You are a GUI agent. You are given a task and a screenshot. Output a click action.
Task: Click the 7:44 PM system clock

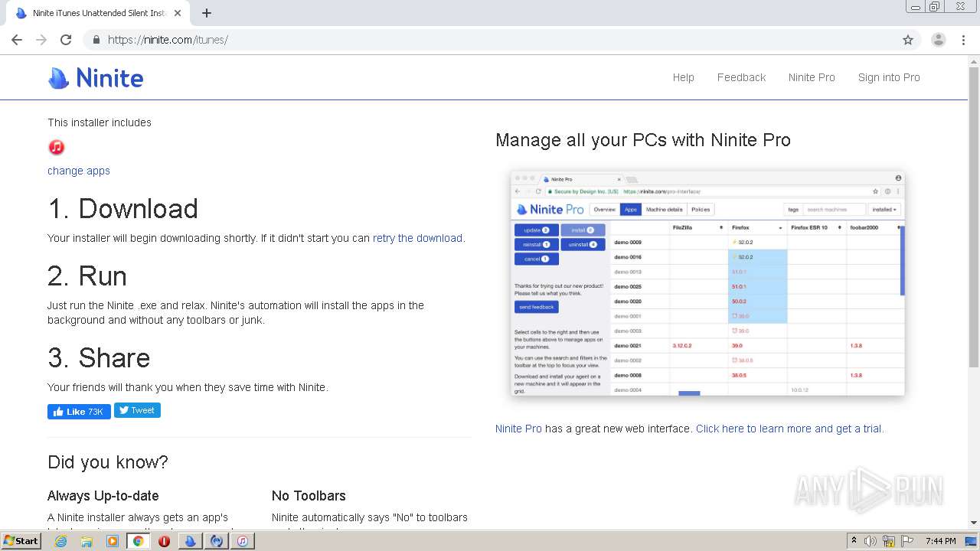coord(940,541)
